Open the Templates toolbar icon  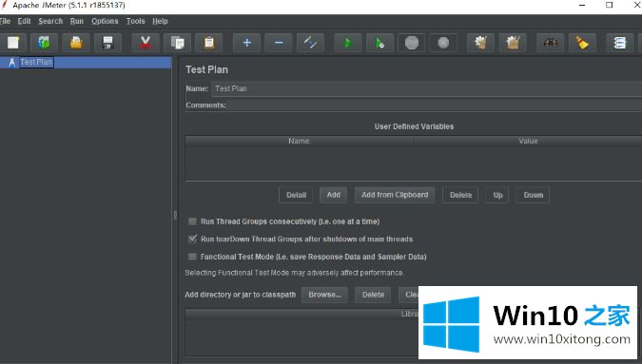point(44,43)
